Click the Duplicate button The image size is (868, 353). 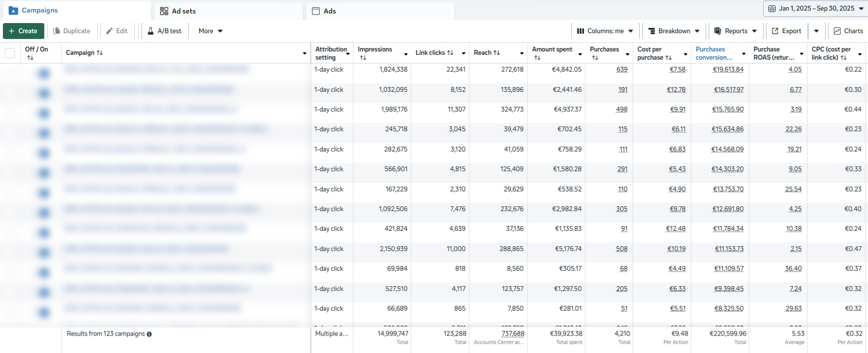click(71, 31)
